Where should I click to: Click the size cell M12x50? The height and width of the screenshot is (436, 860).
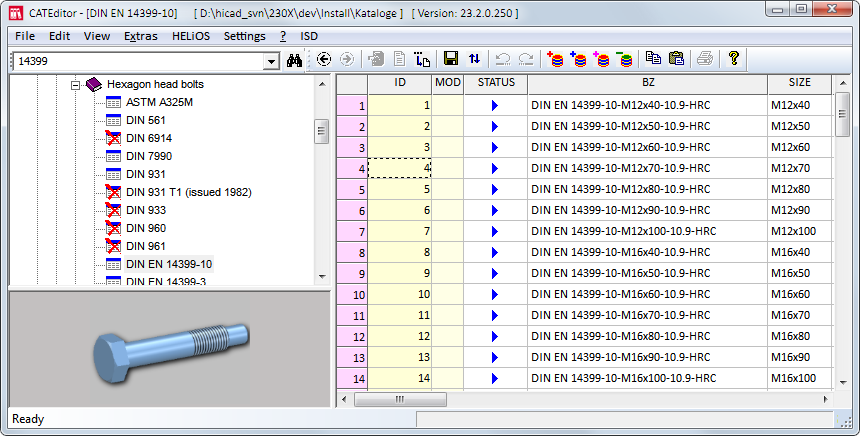pyautogui.click(x=800, y=126)
